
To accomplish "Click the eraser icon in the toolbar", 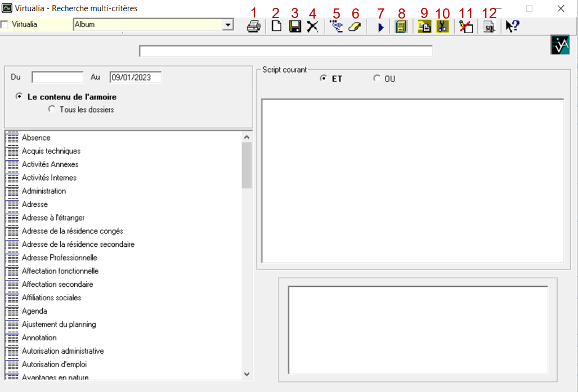I will 354,27.
